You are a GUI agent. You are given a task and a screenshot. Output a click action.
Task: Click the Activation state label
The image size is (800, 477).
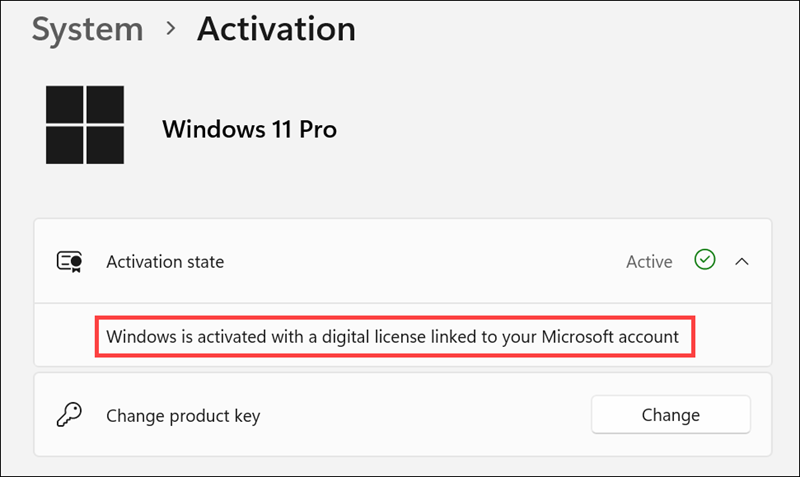[165, 262]
